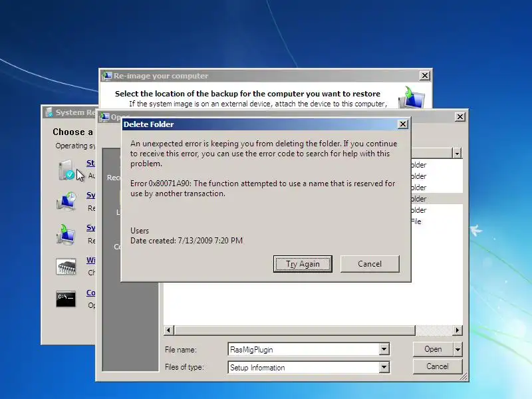Click the re-image computer graphic icon
The height and width of the screenshot is (399, 532).
412,97
